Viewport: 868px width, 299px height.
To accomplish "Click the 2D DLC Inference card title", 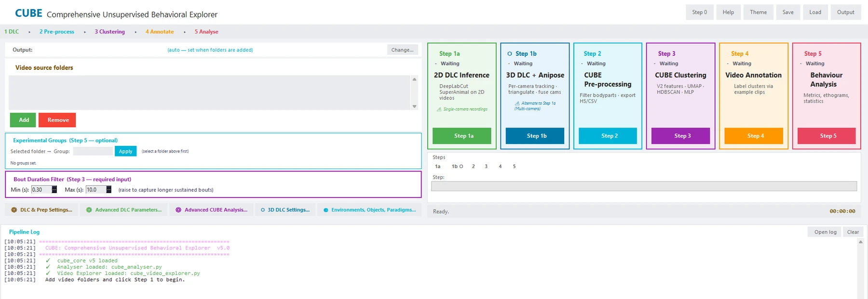I will (461, 75).
